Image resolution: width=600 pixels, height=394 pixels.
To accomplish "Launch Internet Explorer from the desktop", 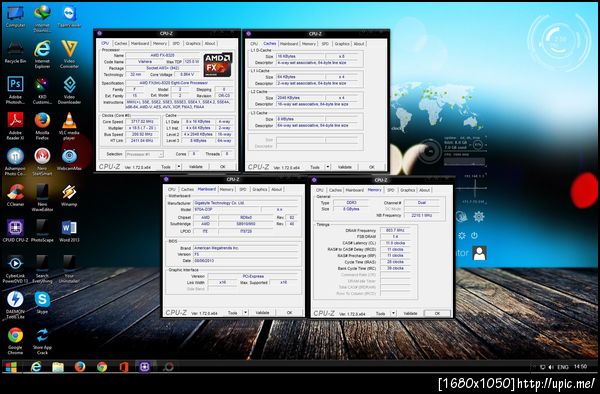I will click(x=42, y=54).
